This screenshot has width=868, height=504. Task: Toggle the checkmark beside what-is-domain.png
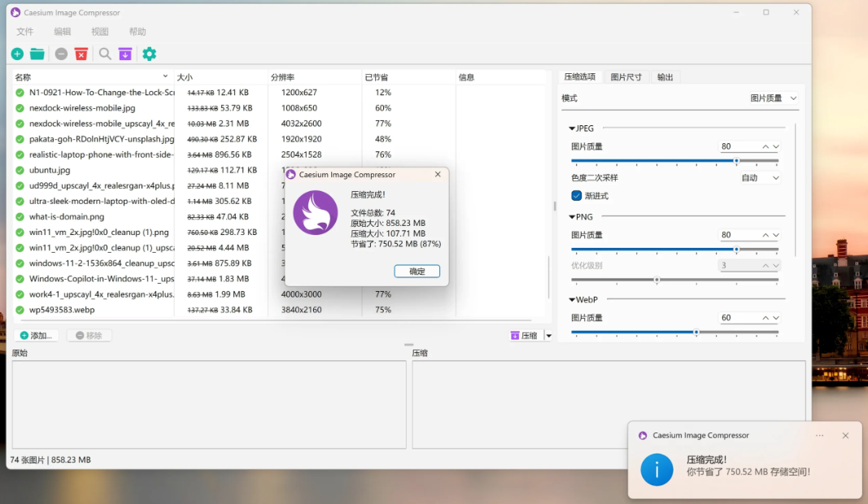[20, 216]
